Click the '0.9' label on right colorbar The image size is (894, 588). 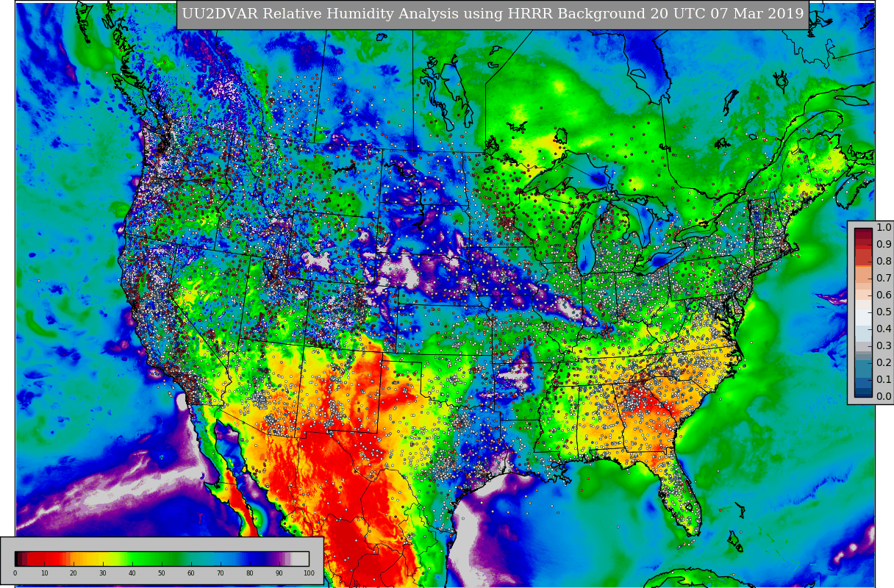point(884,245)
